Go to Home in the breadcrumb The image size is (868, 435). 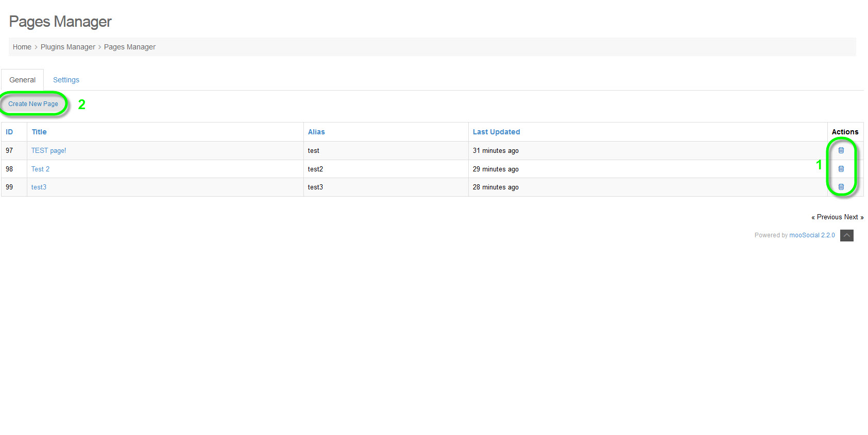pos(22,47)
